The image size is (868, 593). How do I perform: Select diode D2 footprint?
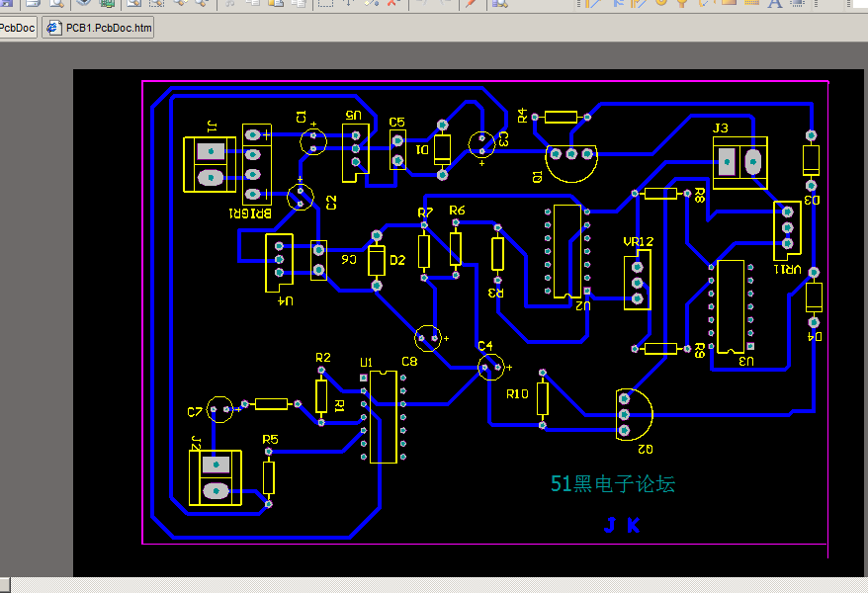coord(377,261)
